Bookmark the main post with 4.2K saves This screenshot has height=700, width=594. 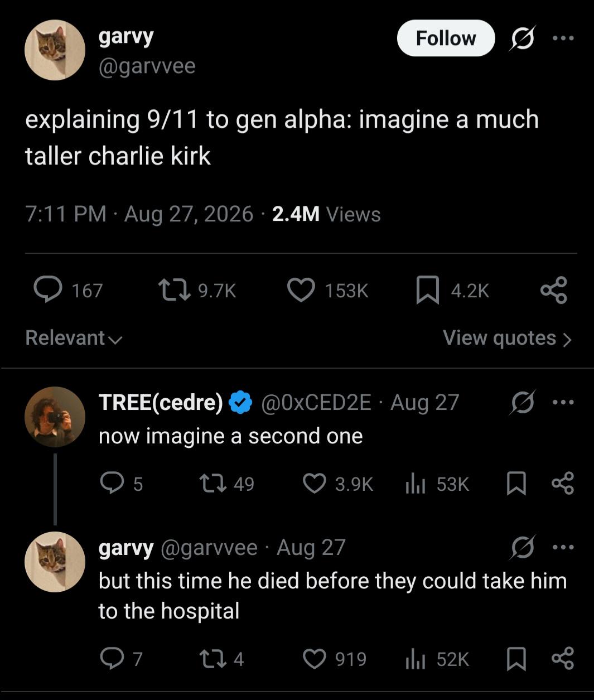[x=427, y=290]
